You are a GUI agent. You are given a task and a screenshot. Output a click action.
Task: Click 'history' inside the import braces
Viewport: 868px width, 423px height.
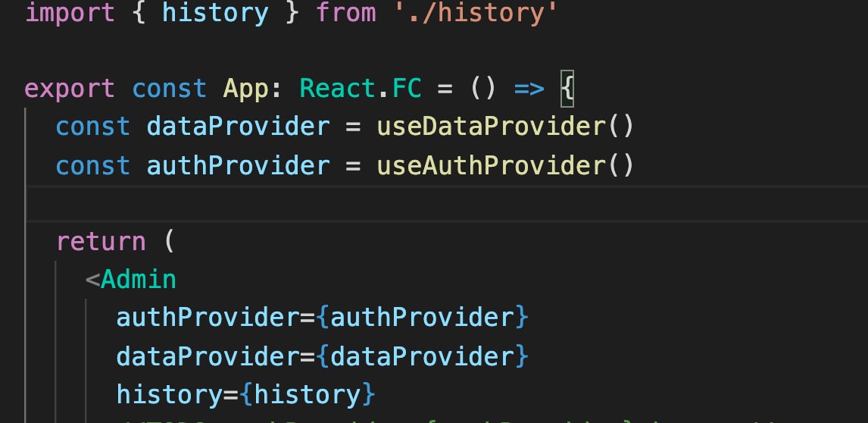click(x=215, y=11)
